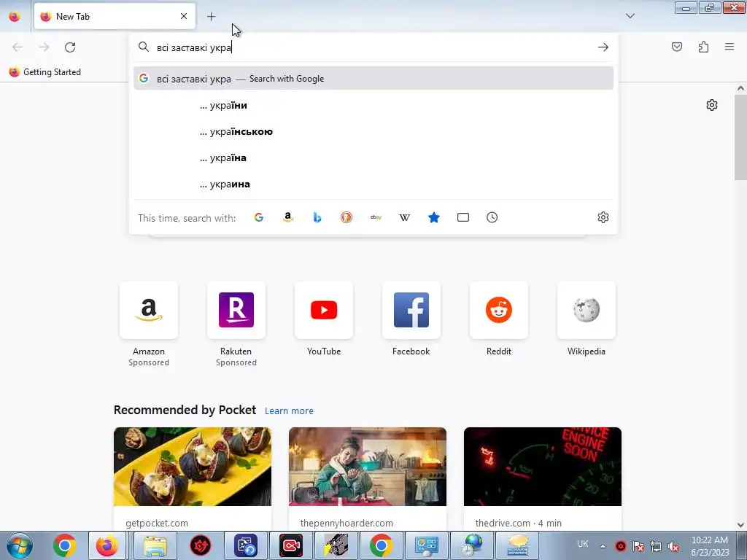Image resolution: width=747 pixels, height=560 pixels.
Task: Submit search with the Go arrow
Action: pyautogui.click(x=603, y=47)
